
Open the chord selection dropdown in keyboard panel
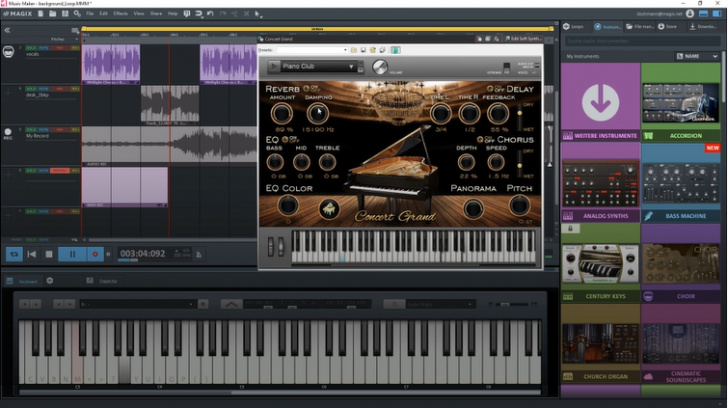tap(137, 304)
